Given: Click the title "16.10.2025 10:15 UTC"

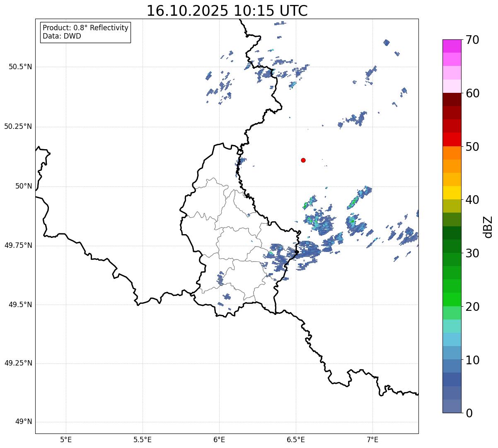Looking at the screenshot, I should 227,11.
